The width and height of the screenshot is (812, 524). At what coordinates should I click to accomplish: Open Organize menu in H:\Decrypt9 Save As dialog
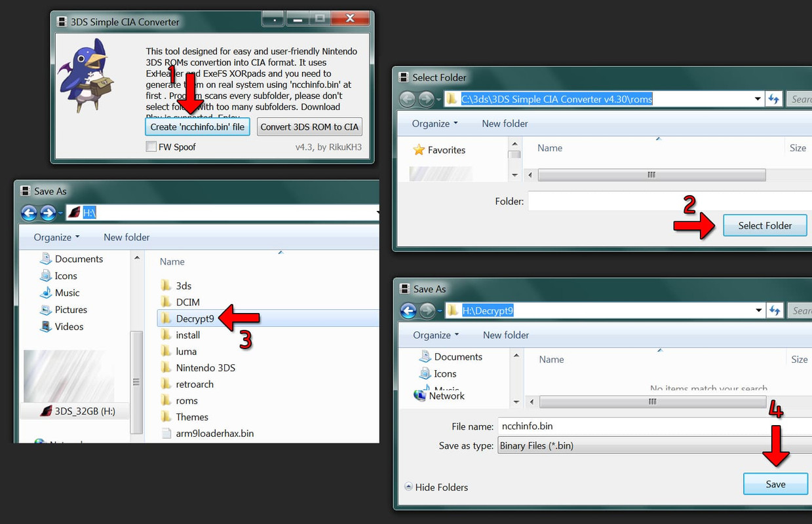436,335
